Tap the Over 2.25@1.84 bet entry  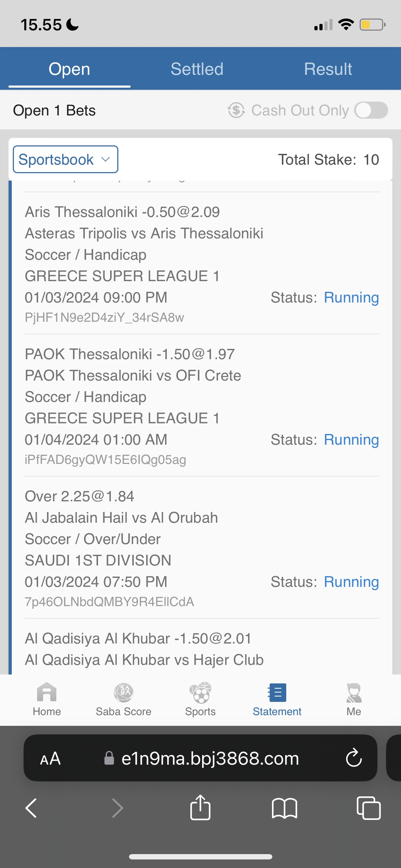[79, 496]
